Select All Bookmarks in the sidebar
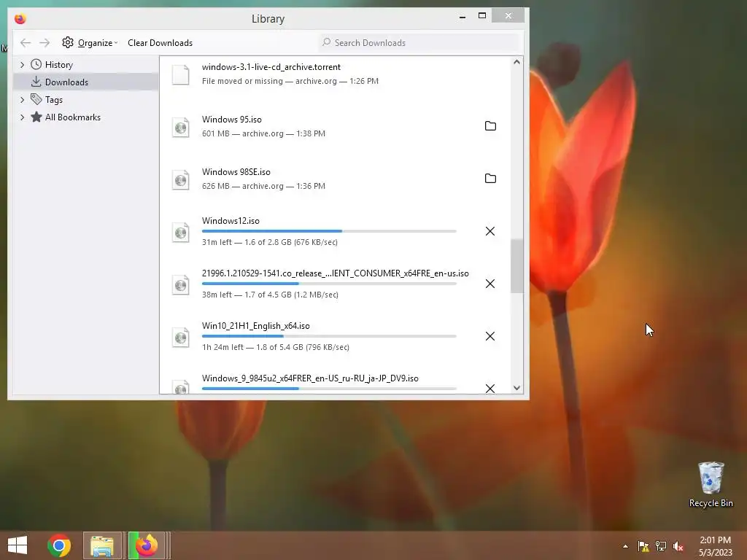The image size is (747, 560). point(86,117)
